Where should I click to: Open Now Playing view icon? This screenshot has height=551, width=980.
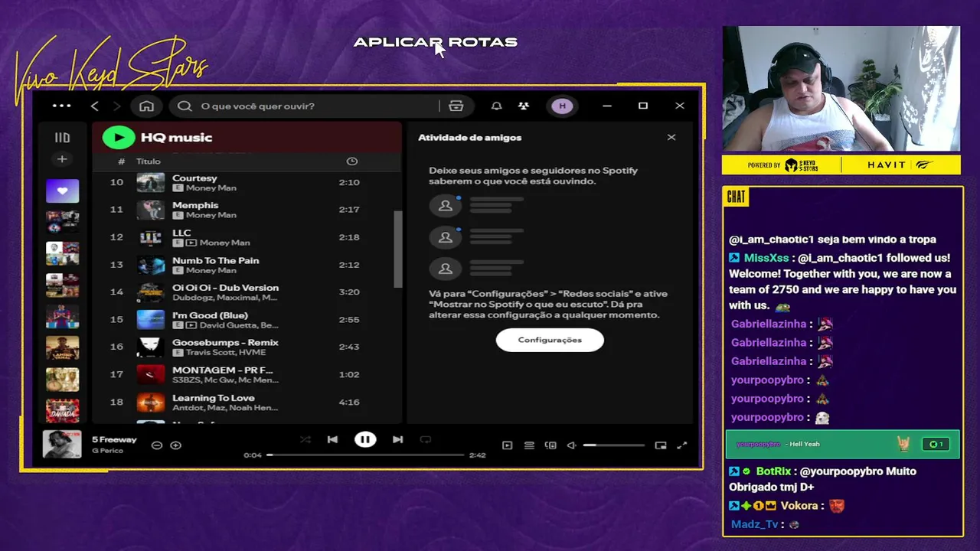pyautogui.click(x=507, y=445)
